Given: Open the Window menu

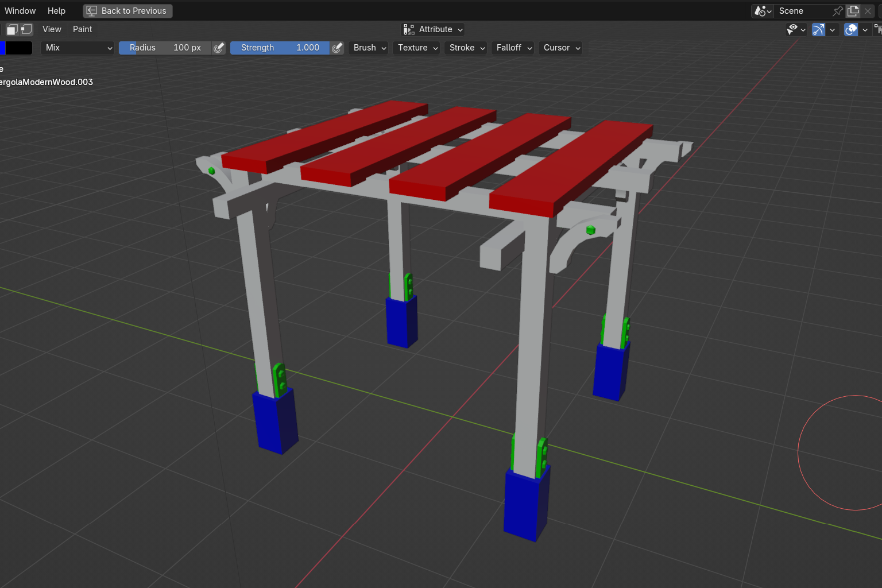Looking at the screenshot, I should point(20,11).
